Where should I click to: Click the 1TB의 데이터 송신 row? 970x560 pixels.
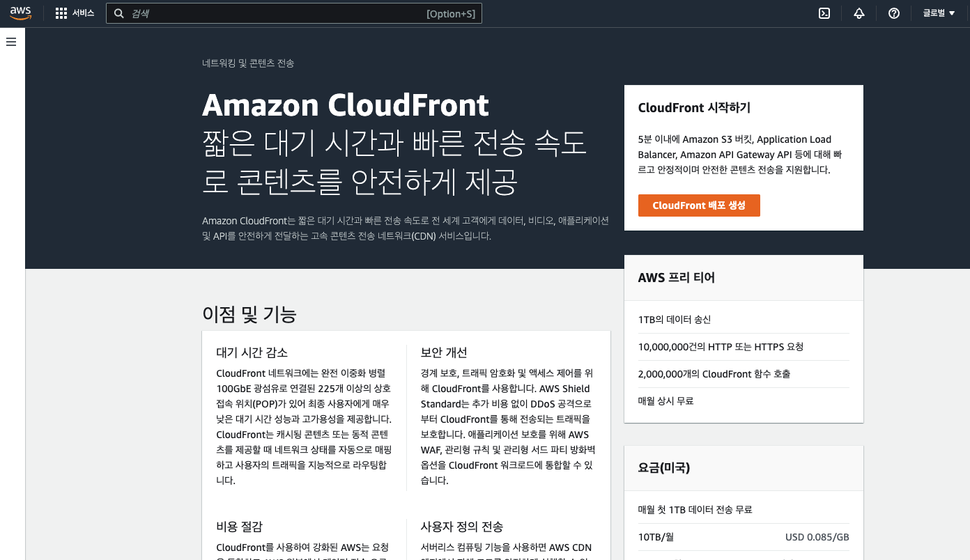coord(744,320)
